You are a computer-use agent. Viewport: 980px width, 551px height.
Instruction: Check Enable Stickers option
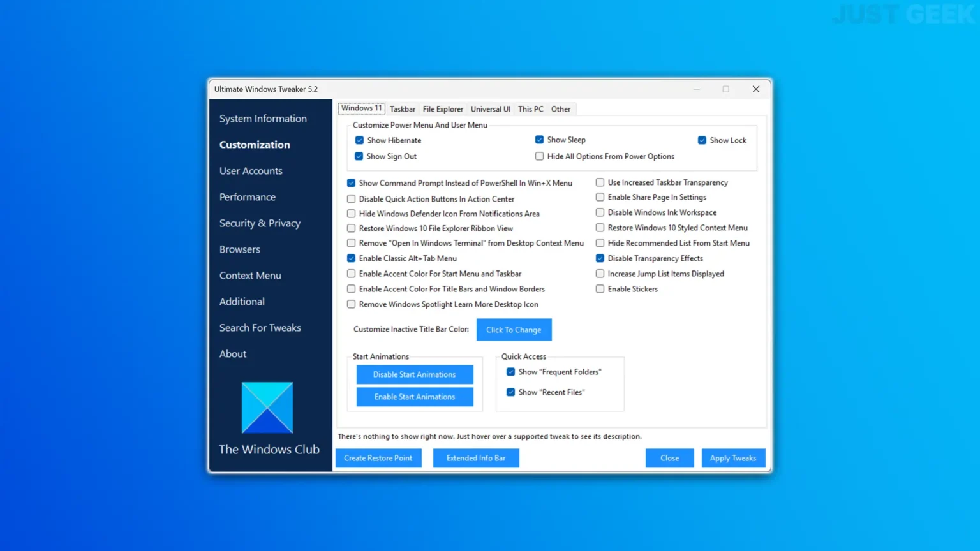point(600,289)
